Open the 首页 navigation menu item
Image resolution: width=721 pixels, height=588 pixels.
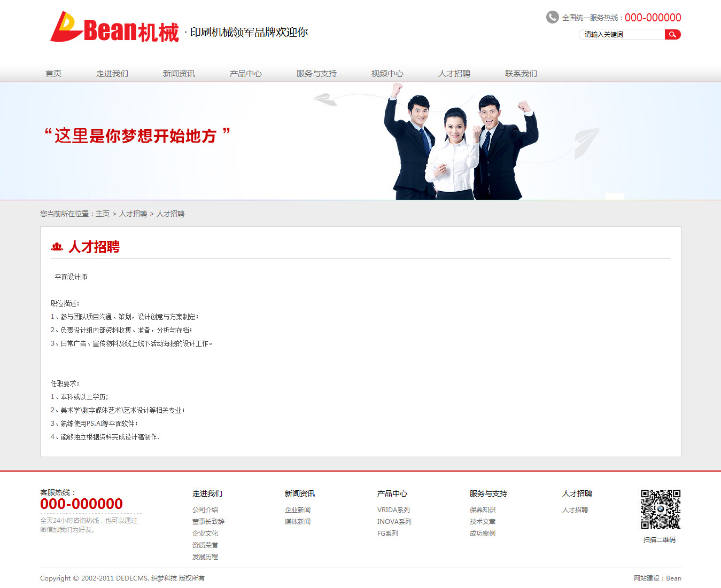click(x=53, y=74)
